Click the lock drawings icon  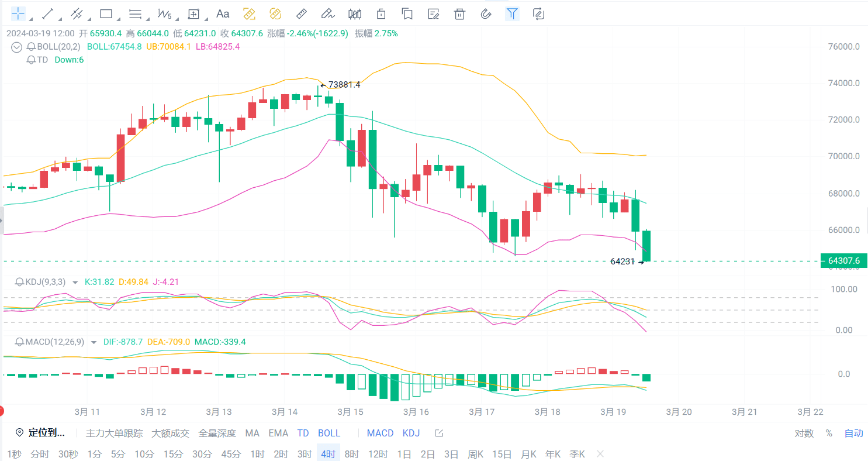[x=381, y=13]
